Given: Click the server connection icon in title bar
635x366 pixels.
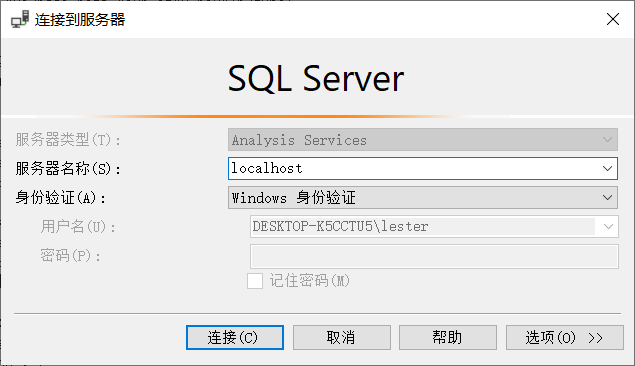Looking at the screenshot, I should (x=20, y=19).
